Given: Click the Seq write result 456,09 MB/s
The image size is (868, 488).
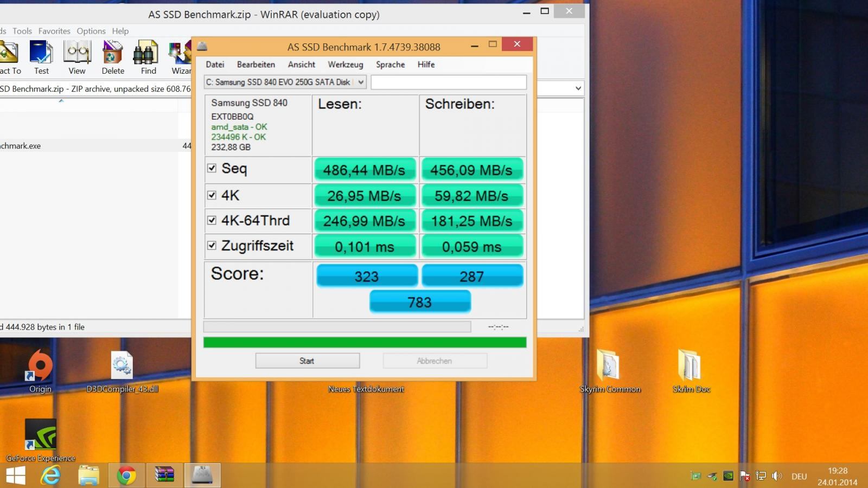Looking at the screenshot, I should point(472,170).
